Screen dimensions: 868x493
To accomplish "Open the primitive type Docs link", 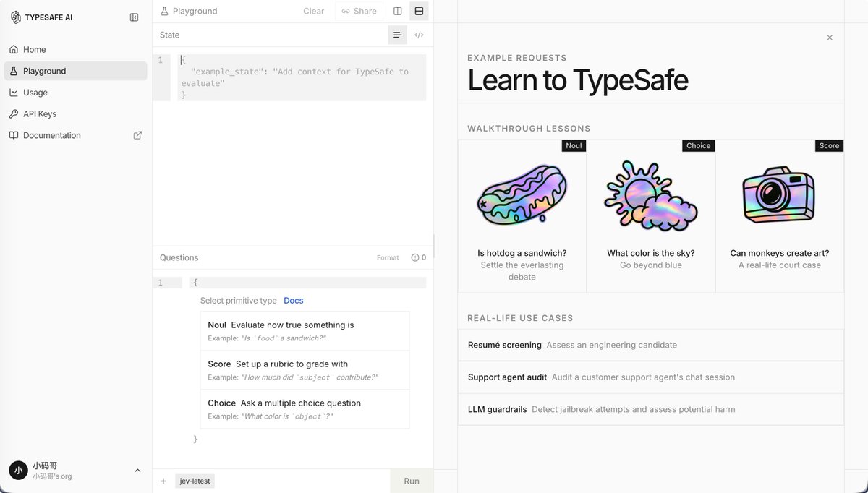I will (294, 301).
